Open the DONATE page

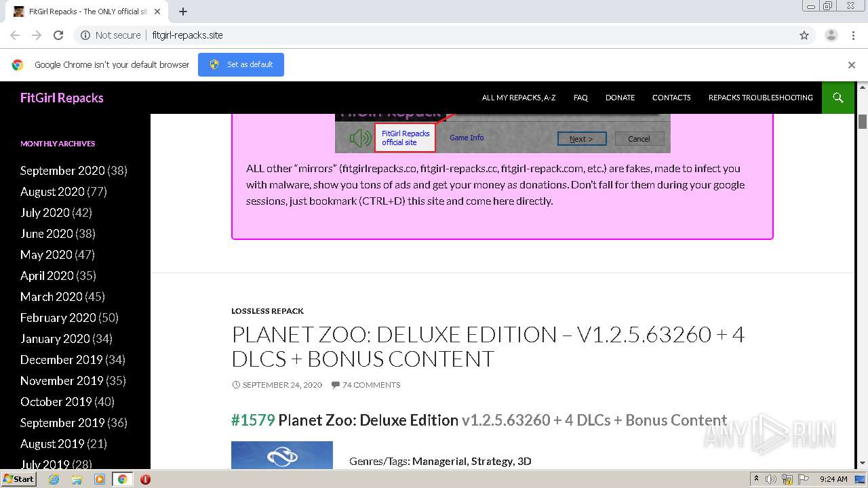click(x=620, y=98)
